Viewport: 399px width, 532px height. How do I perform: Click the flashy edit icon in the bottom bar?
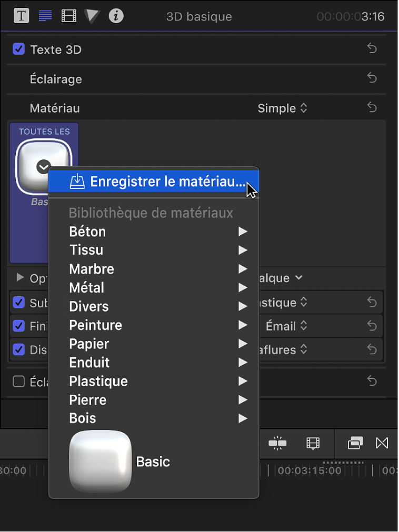tap(278, 444)
